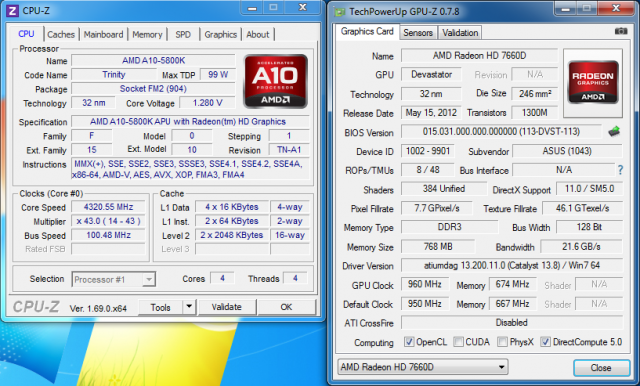Image resolution: width=640 pixels, height=386 pixels.
Task: Click the CPU Name field AMD A10-5800K
Action: point(153,60)
